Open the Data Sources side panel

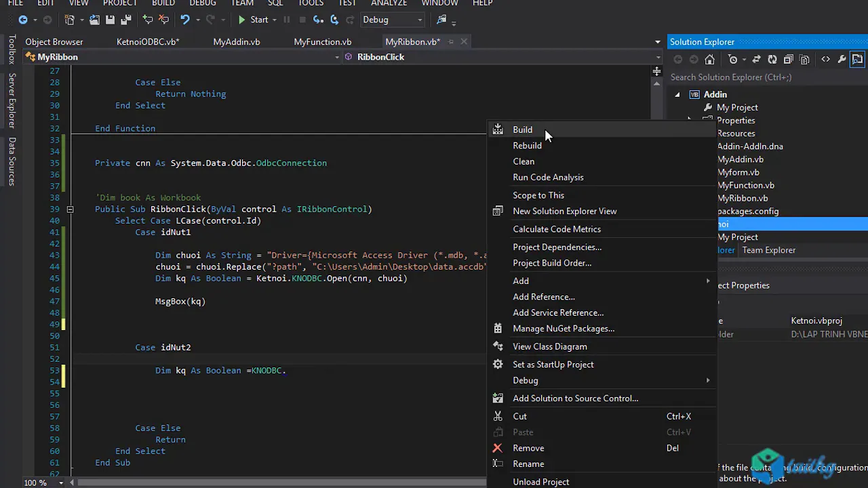click(x=12, y=161)
